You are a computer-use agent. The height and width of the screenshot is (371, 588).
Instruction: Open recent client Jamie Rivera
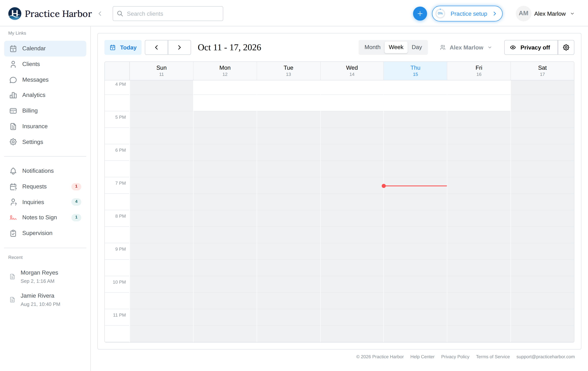coord(45,300)
